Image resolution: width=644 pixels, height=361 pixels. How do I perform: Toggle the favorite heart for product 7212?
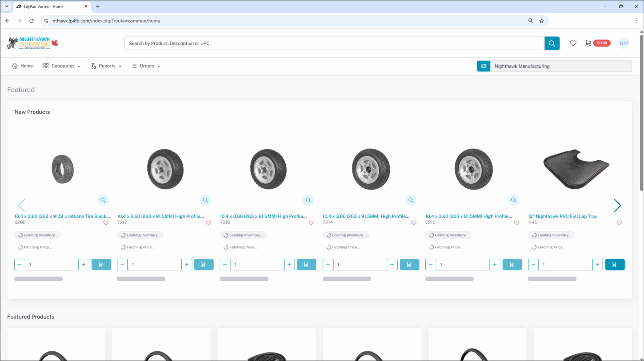click(208, 223)
